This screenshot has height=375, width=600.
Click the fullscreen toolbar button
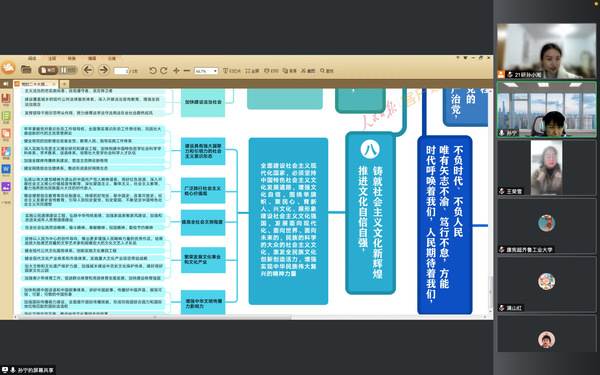(252, 71)
